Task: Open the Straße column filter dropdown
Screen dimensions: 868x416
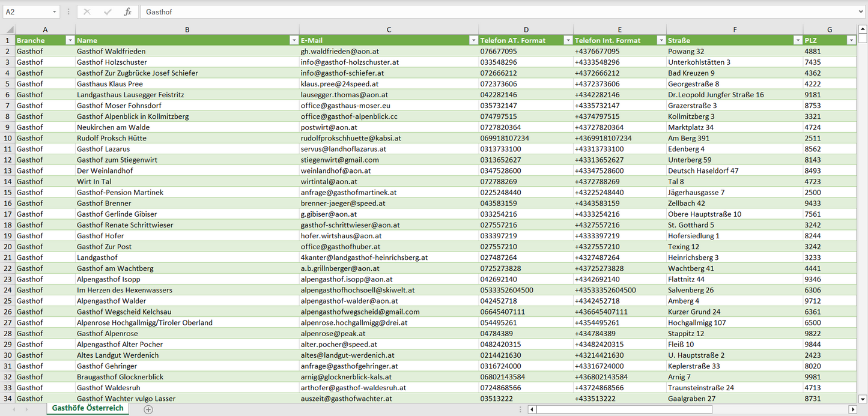Action: pyautogui.click(x=798, y=40)
